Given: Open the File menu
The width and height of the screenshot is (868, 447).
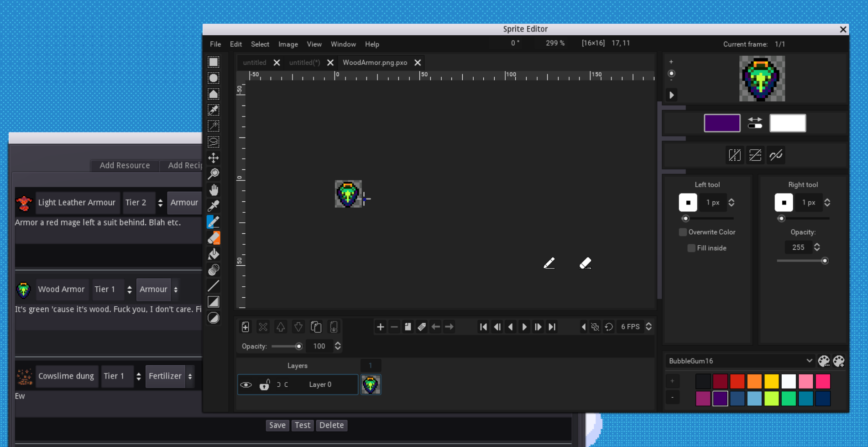Looking at the screenshot, I should click(215, 44).
